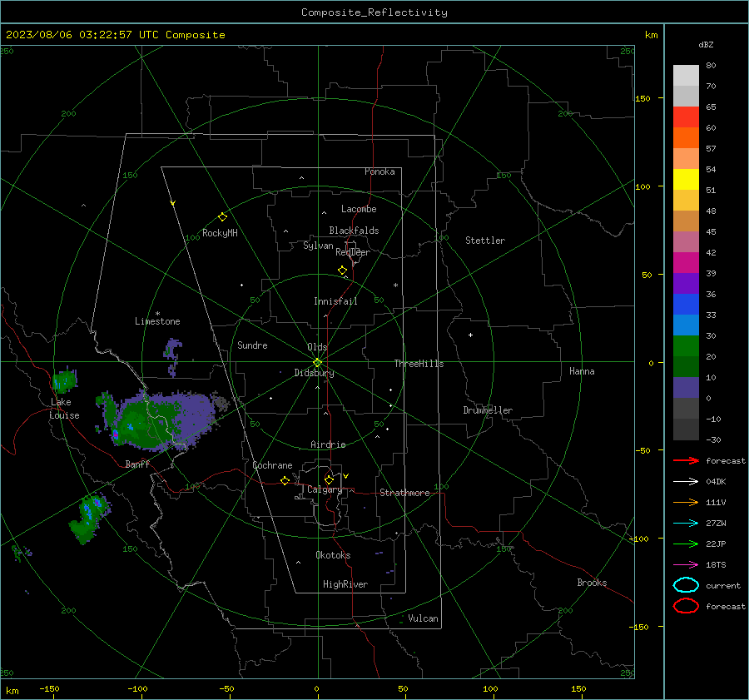Click the small purple echo south of Limestone
749x700 pixels.
(x=172, y=356)
